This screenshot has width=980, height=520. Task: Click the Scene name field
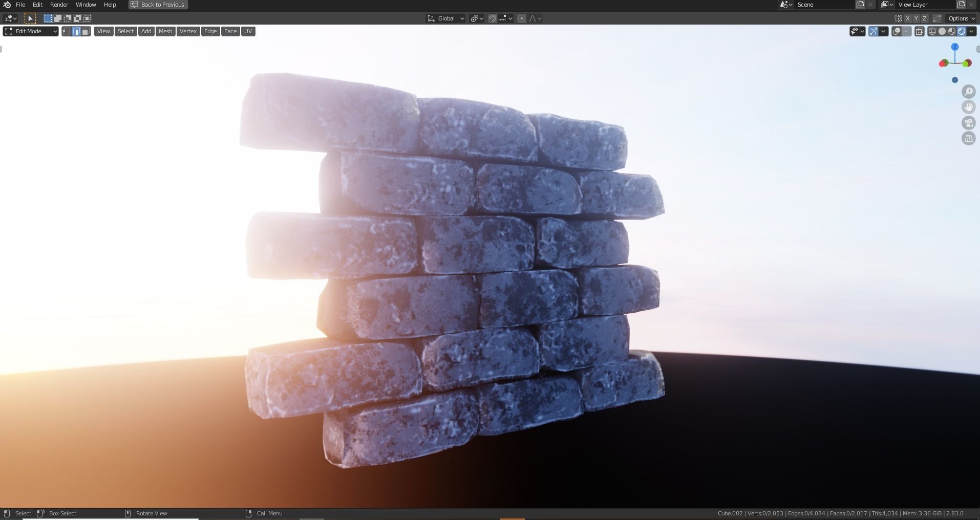coord(824,5)
